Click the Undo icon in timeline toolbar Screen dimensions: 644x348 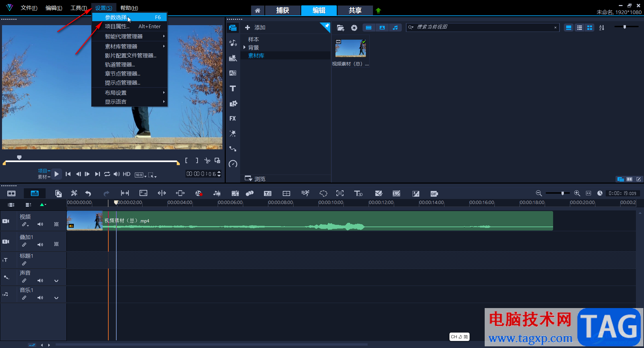(x=88, y=193)
